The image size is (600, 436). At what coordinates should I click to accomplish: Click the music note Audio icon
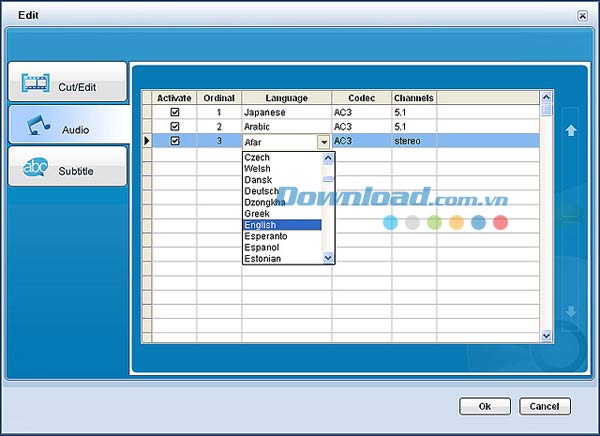pyautogui.click(x=38, y=125)
